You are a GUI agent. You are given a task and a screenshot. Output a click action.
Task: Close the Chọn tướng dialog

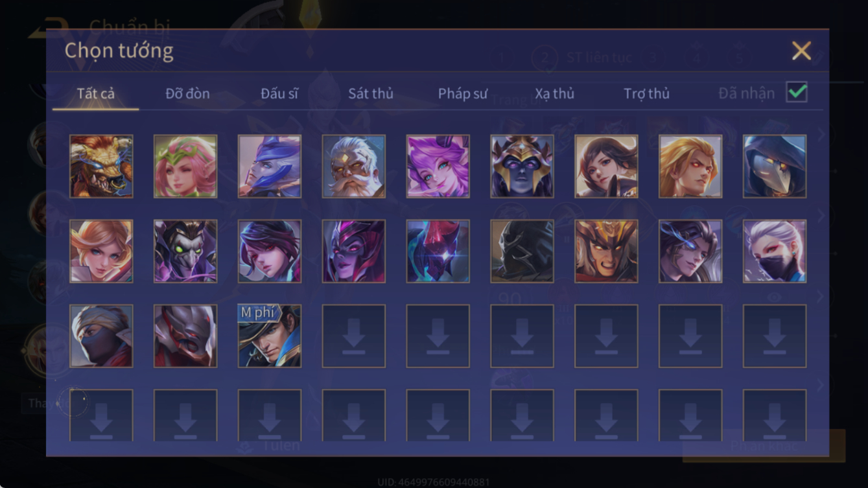pyautogui.click(x=801, y=51)
